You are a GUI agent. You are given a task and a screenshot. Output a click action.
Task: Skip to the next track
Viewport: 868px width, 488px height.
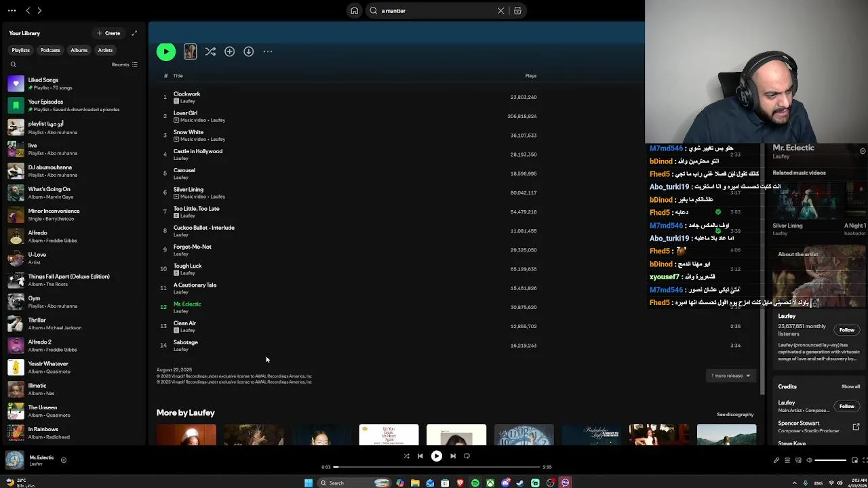453,456
